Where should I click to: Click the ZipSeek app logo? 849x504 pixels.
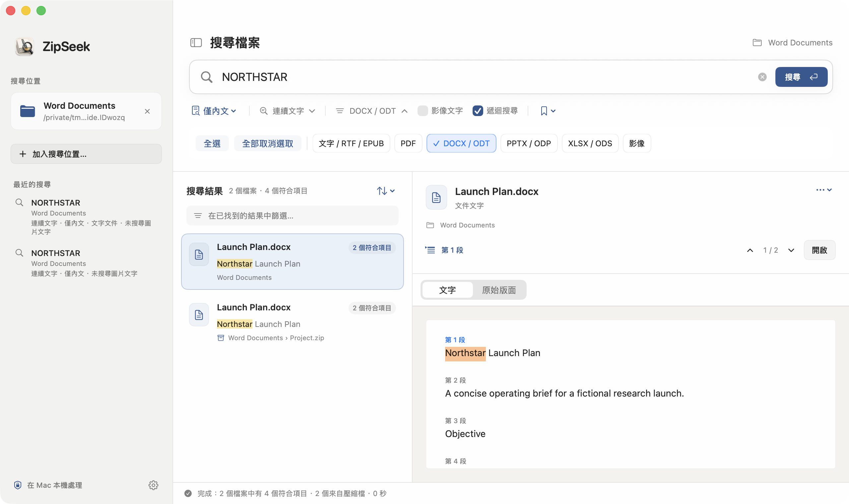[25, 46]
